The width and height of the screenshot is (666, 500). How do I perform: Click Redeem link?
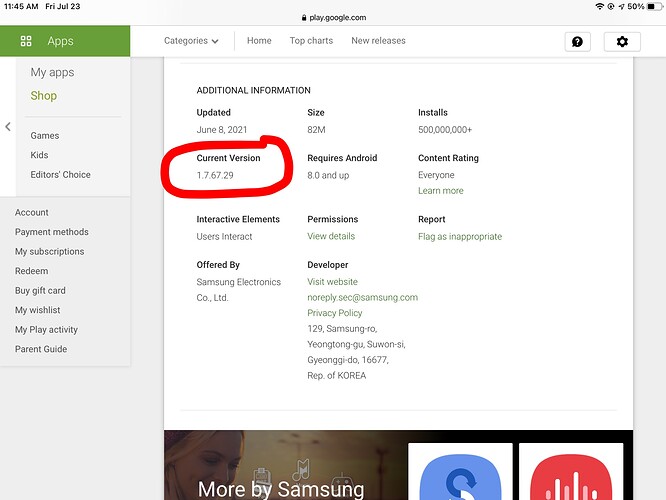point(31,271)
